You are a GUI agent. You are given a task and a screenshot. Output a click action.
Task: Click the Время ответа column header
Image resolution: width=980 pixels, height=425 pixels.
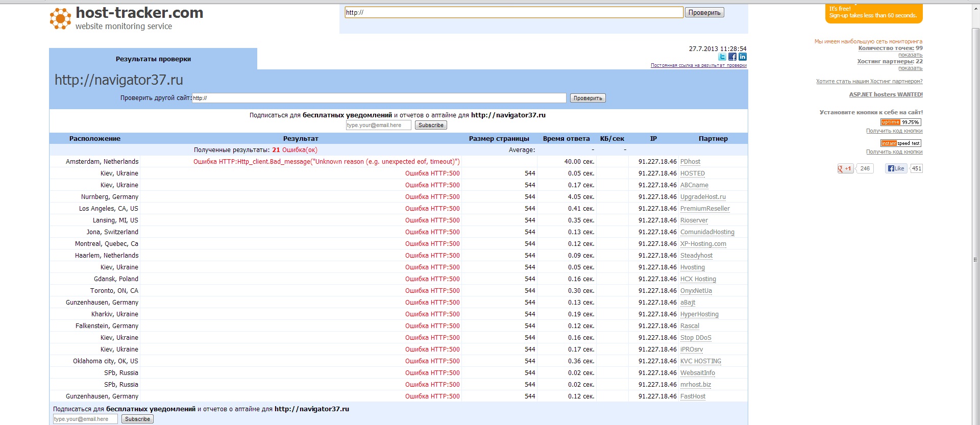(x=566, y=139)
